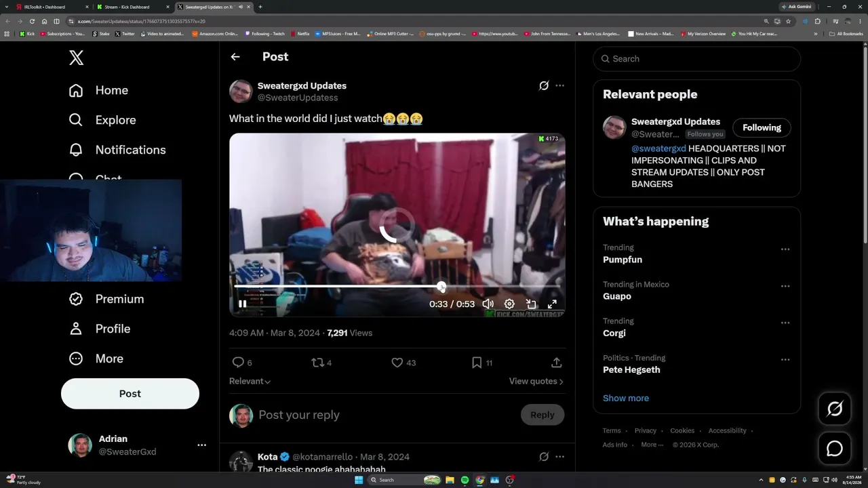Go back using the Post header arrow

click(x=235, y=57)
